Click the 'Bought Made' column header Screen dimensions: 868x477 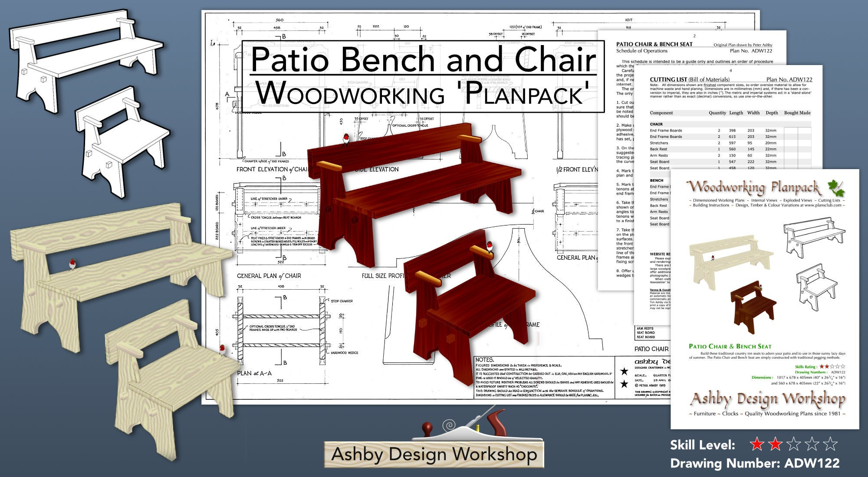(x=797, y=113)
